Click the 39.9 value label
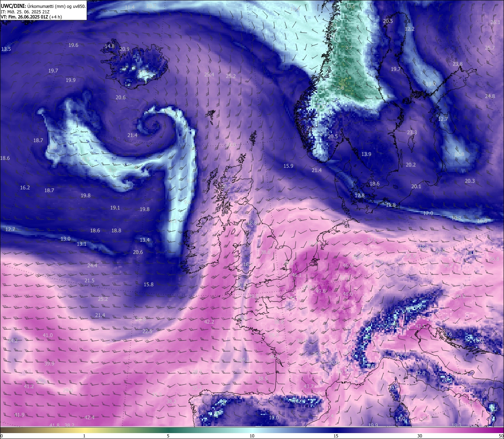The image size is (504, 439). tap(49, 364)
